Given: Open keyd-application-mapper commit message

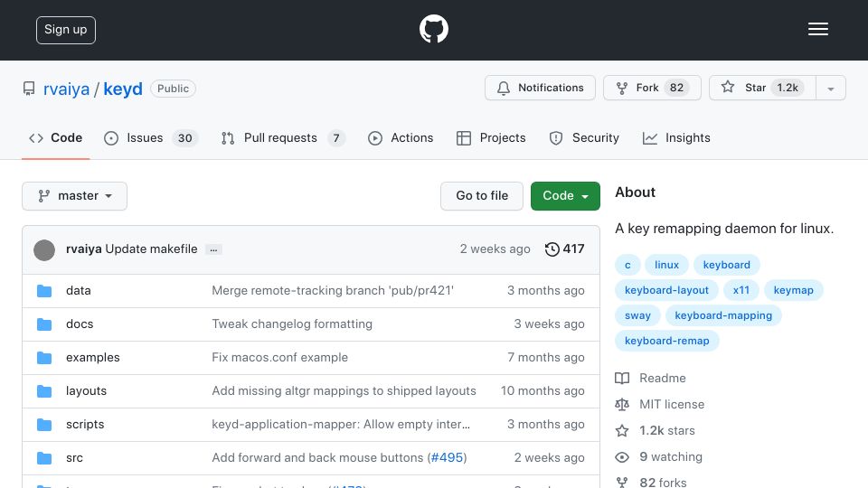Looking at the screenshot, I should point(341,425).
